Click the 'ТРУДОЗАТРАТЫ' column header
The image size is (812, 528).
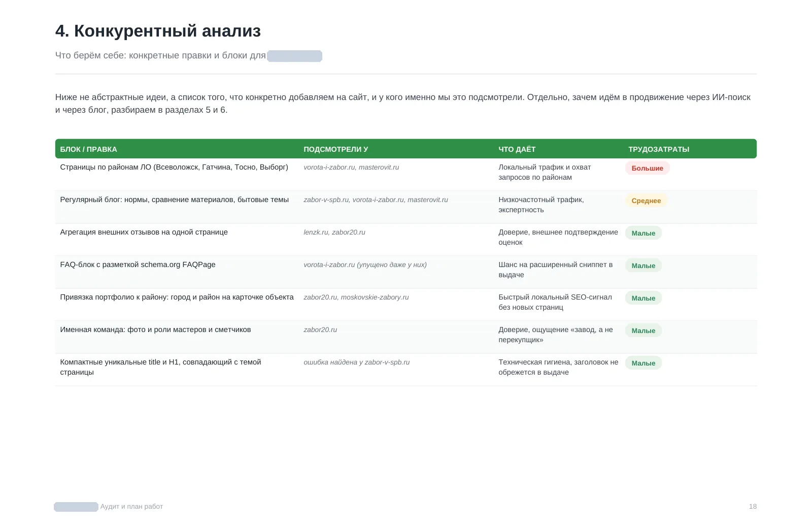tap(658, 149)
